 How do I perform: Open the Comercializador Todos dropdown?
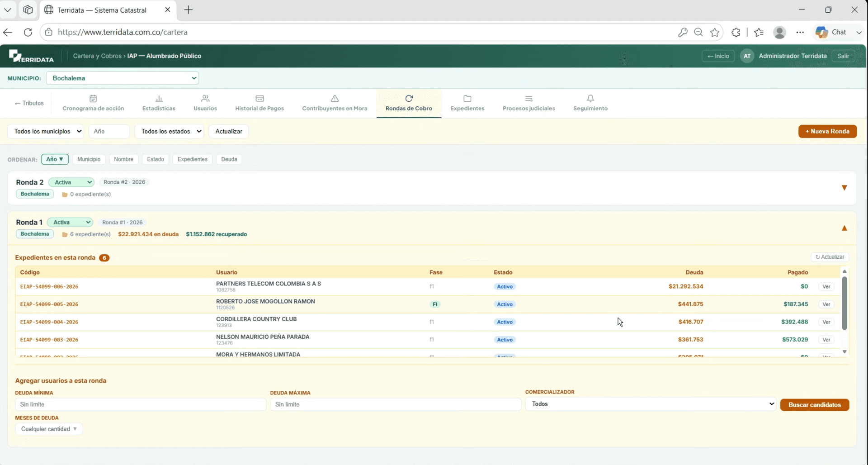[651, 404]
